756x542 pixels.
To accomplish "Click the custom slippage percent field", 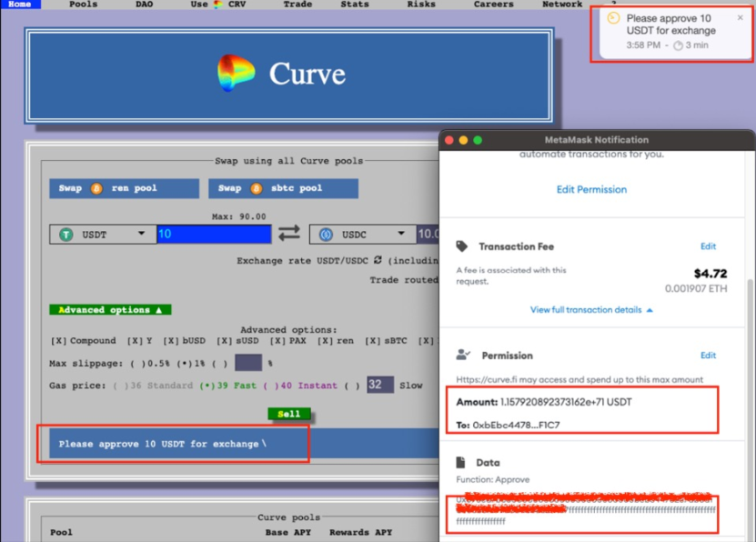I will coord(248,363).
